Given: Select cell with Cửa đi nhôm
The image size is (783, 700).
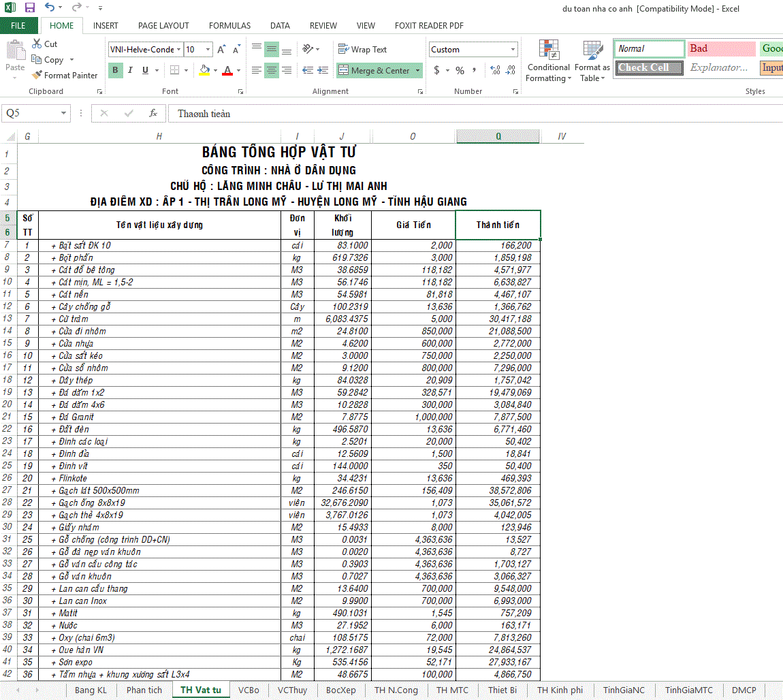Looking at the screenshot, I should coord(159,331).
